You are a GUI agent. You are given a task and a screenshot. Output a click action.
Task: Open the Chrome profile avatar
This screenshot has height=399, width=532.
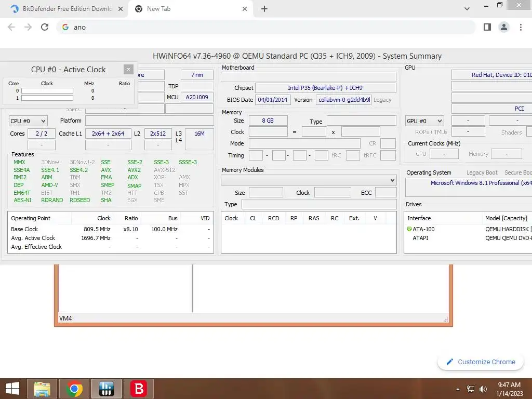pyautogui.click(x=504, y=27)
